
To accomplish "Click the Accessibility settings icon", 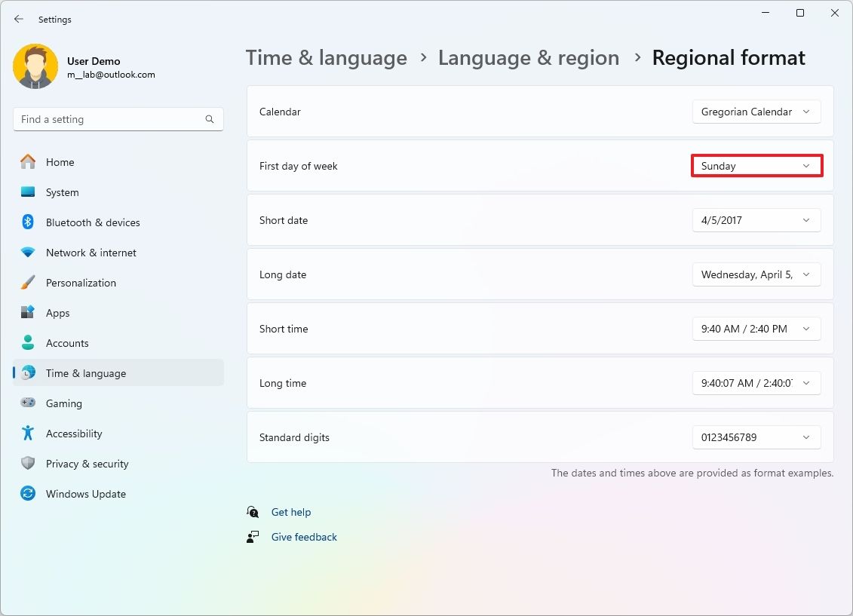I will click(x=27, y=434).
